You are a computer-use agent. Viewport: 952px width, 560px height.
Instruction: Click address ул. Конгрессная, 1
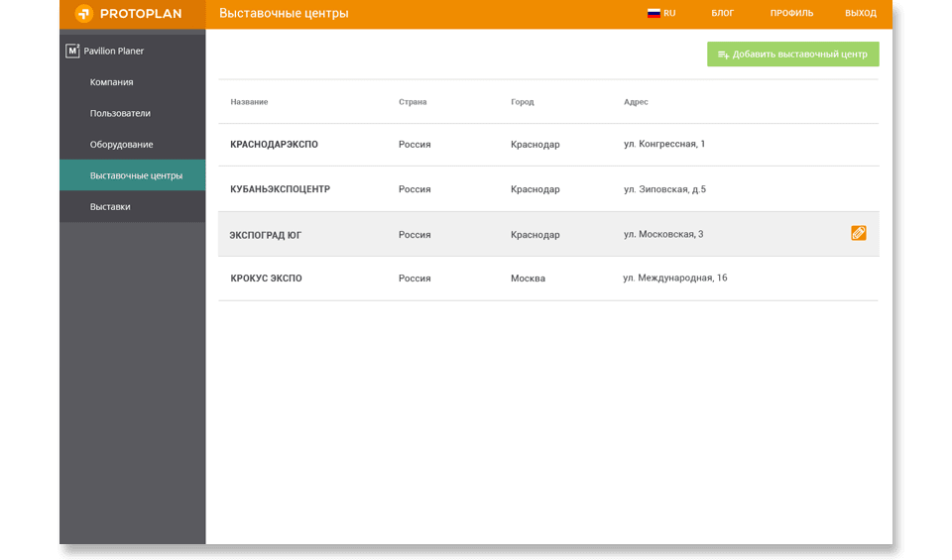click(664, 144)
